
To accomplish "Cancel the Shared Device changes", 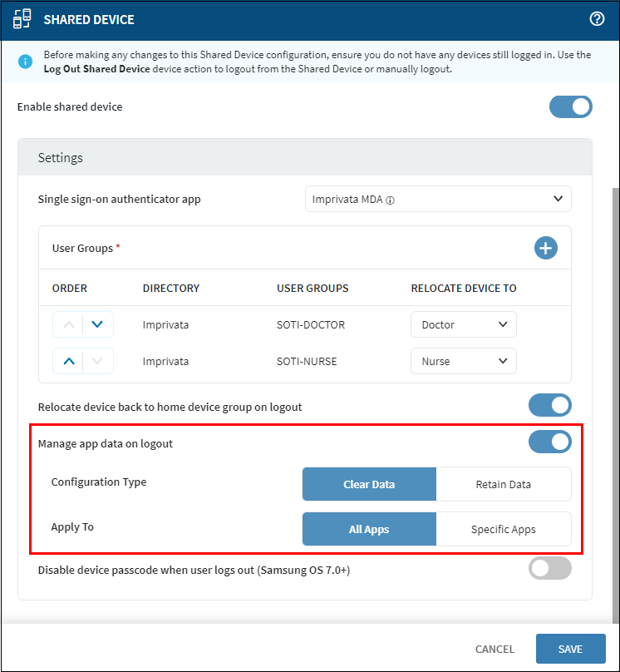I will [x=495, y=649].
